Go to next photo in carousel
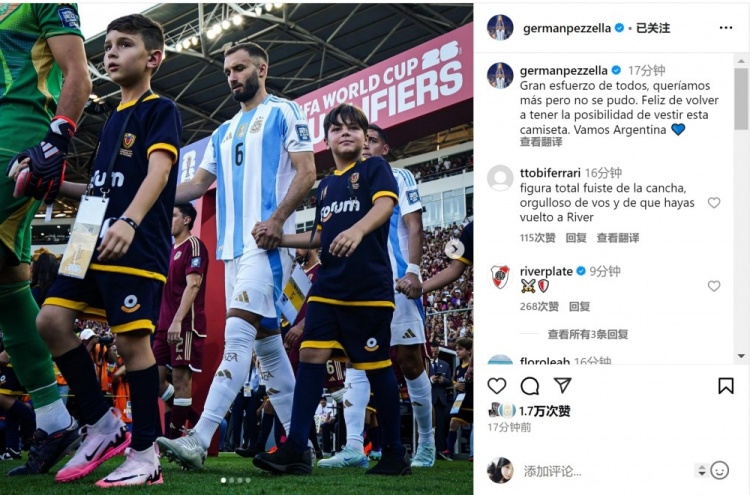This screenshot has height=495, width=750. coord(455,249)
